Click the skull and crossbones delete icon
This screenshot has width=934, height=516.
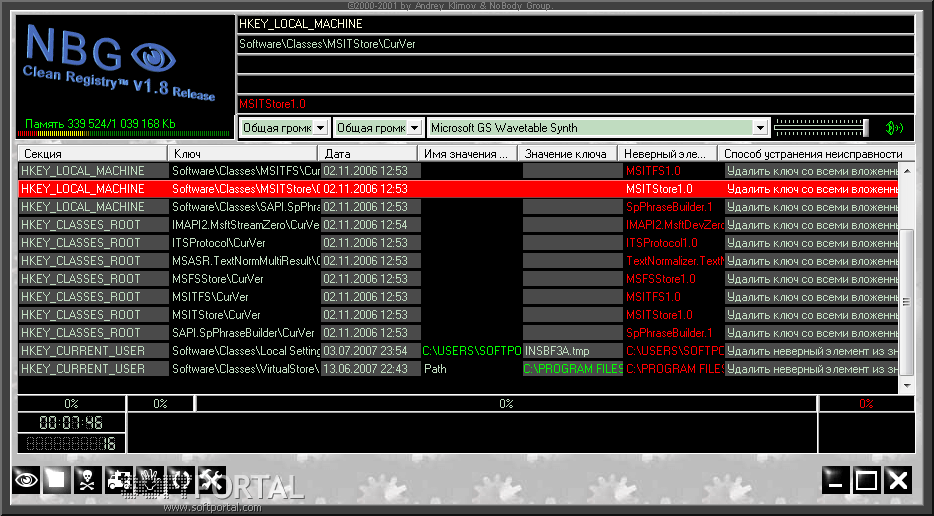pos(88,479)
